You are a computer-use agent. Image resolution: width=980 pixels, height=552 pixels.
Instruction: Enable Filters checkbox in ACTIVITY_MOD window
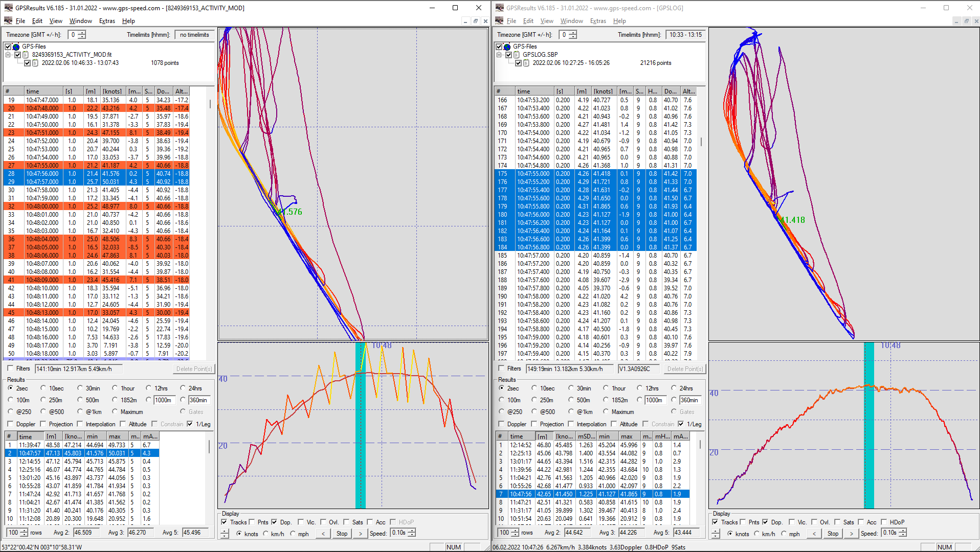tap(10, 369)
